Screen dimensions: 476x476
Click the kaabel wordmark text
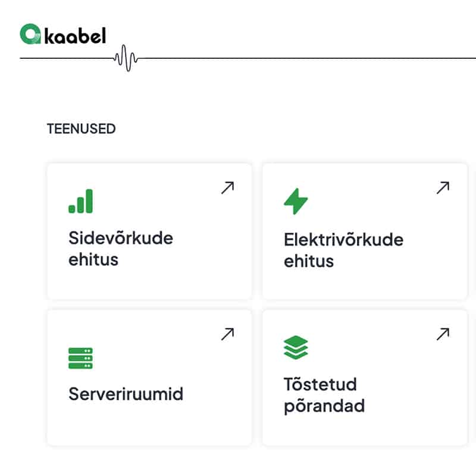tap(75, 36)
